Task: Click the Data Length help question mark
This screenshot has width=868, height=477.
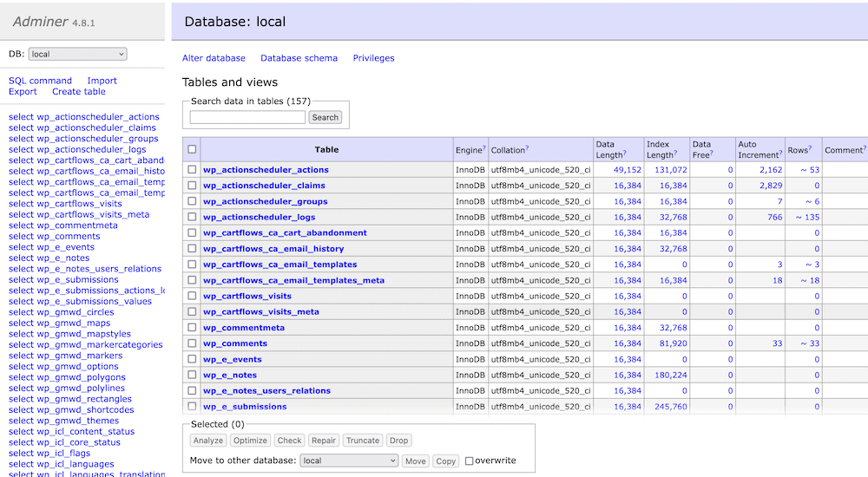Action: tap(624, 153)
